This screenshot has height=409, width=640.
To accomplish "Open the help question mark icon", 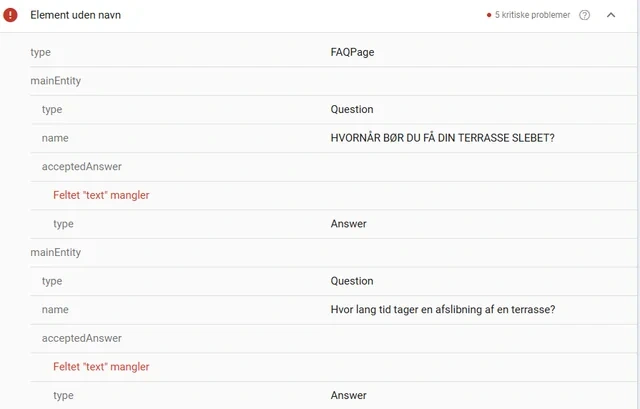I will click(584, 15).
